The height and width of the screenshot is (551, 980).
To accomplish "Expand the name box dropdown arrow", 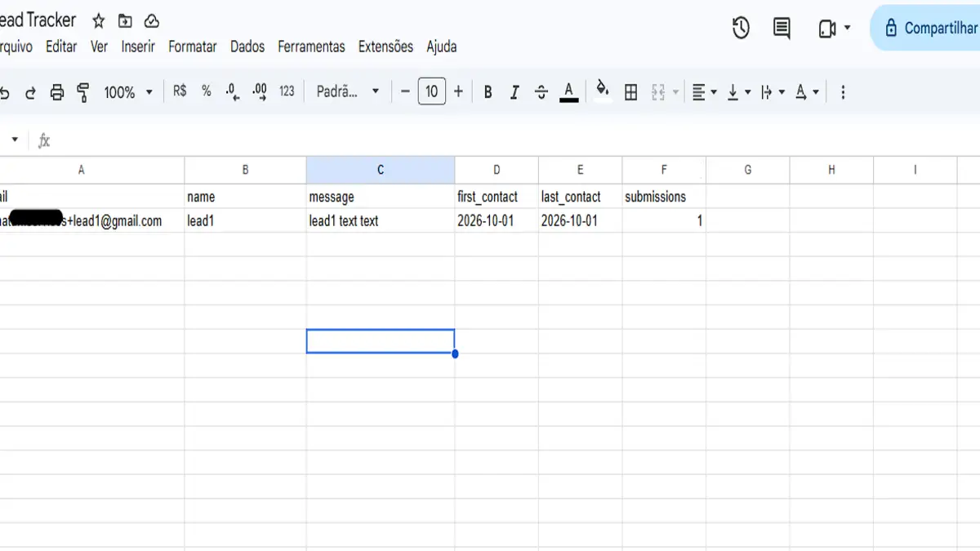I will (x=15, y=140).
